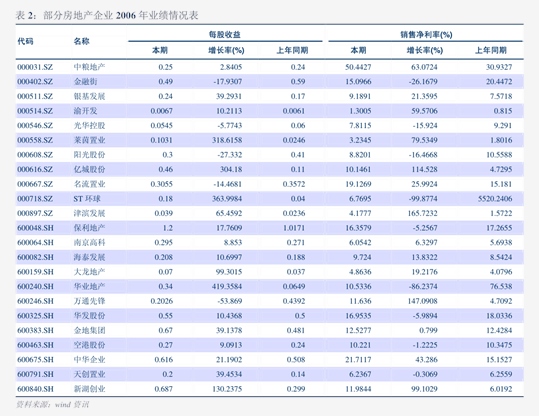Select company name 光华控股
This screenshot has width=539, height=416.
(x=89, y=125)
